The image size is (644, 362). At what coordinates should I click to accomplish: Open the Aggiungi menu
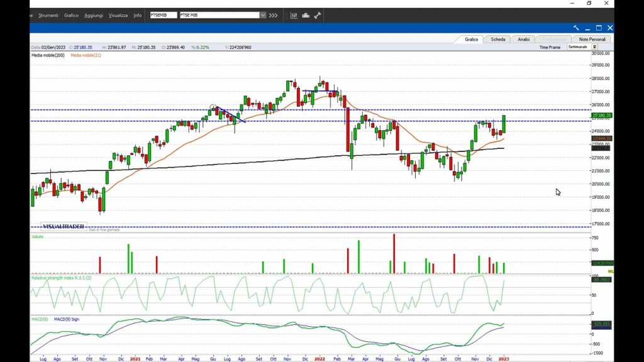tap(94, 15)
